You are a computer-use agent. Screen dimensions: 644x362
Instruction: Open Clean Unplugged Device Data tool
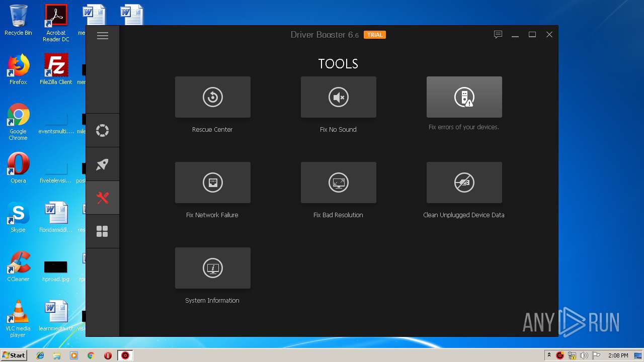click(464, 183)
